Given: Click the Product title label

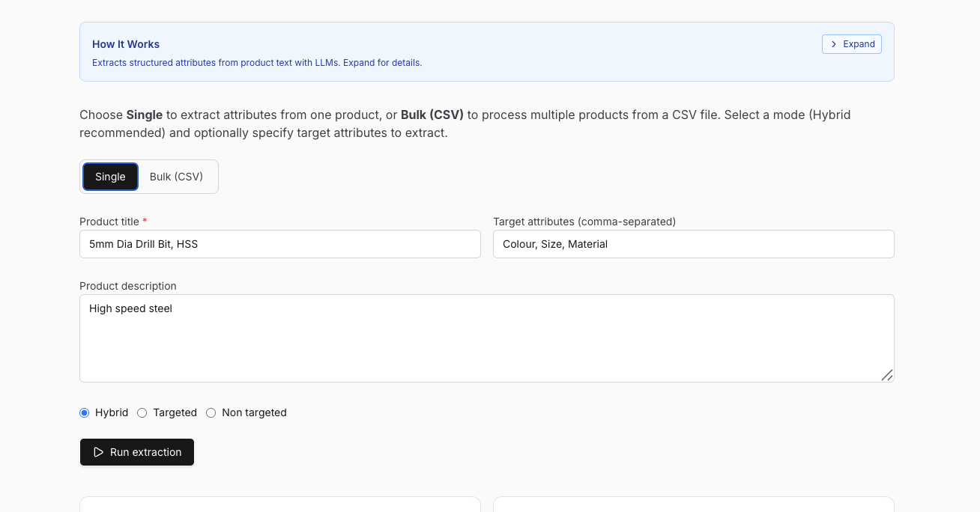Looking at the screenshot, I should (109, 222).
